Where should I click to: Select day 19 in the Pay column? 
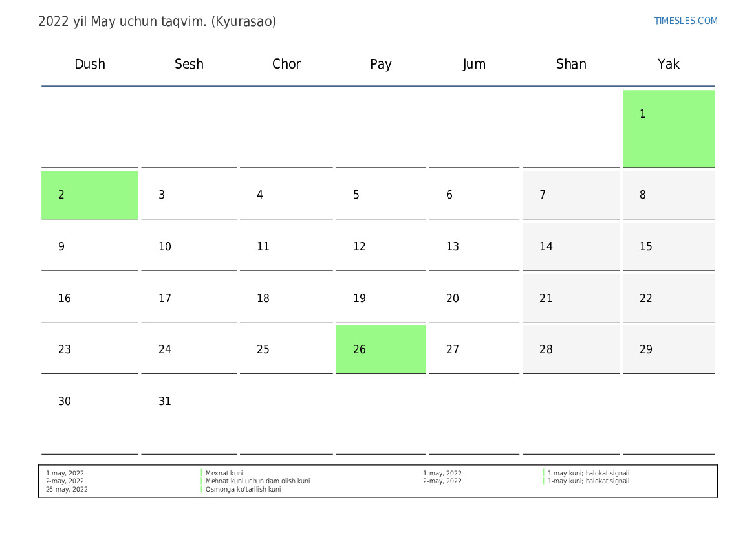pos(381,298)
